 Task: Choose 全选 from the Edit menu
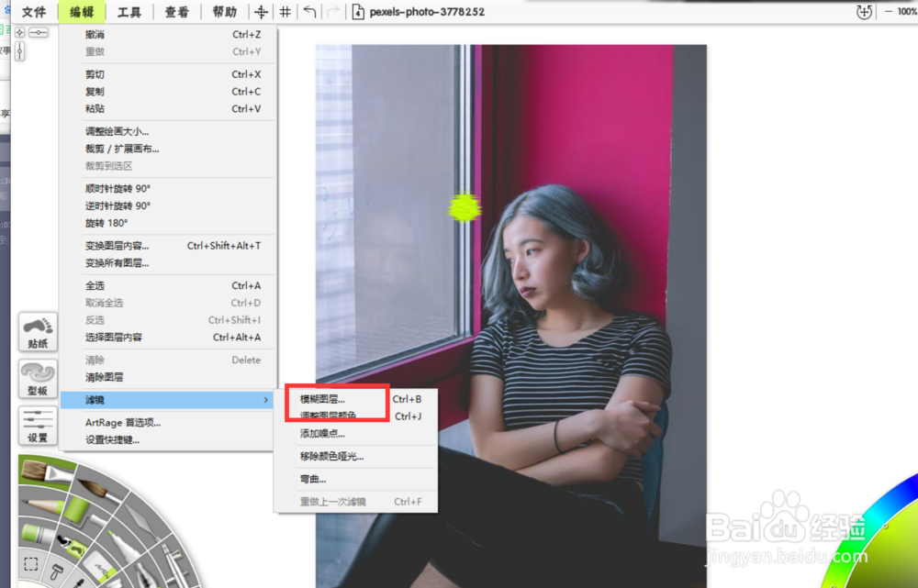point(167,285)
